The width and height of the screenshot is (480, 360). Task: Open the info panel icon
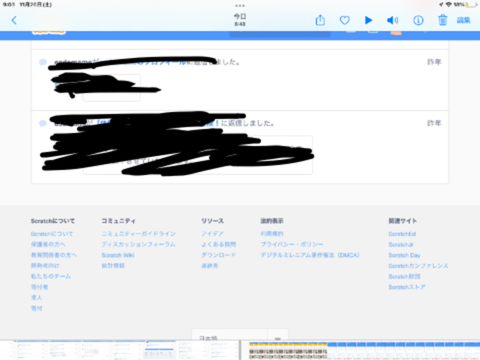418,20
